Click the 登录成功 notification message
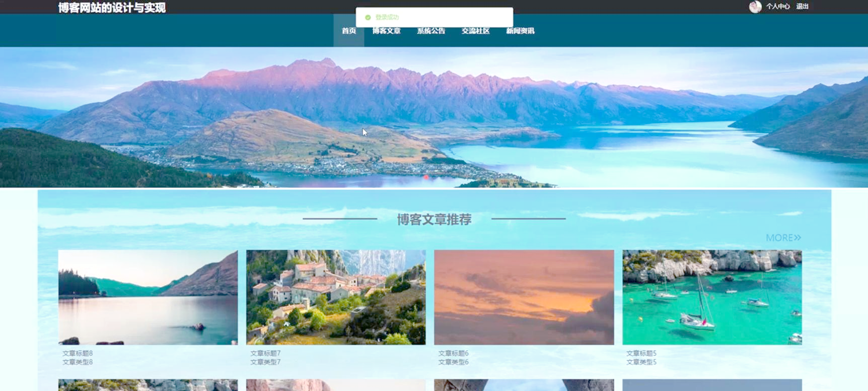 tap(387, 17)
